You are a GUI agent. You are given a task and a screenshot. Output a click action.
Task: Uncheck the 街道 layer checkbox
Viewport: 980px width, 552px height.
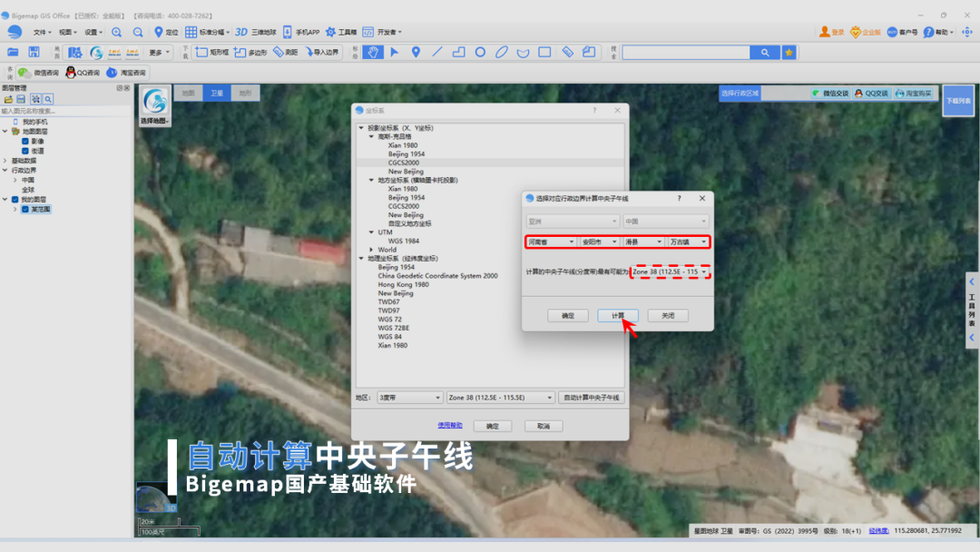pos(25,151)
